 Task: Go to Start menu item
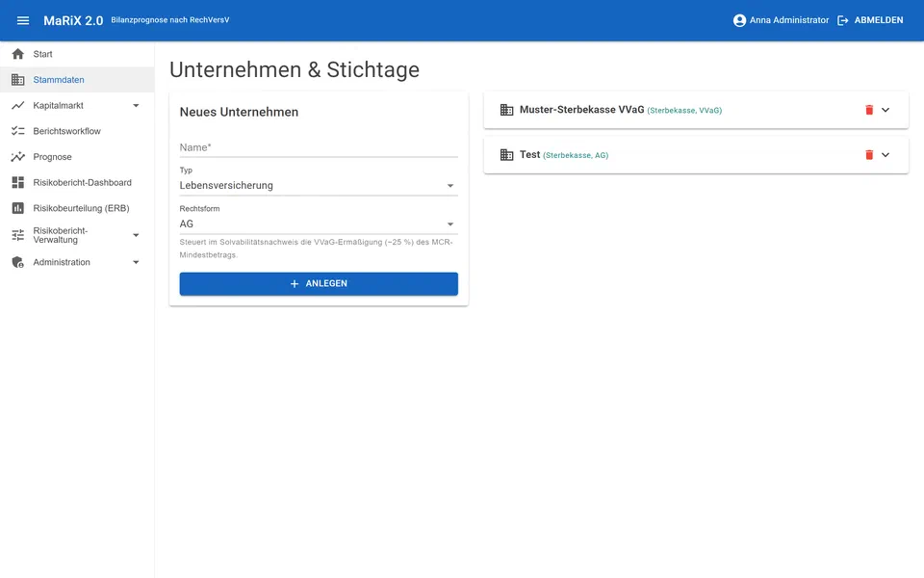tap(77, 54)
